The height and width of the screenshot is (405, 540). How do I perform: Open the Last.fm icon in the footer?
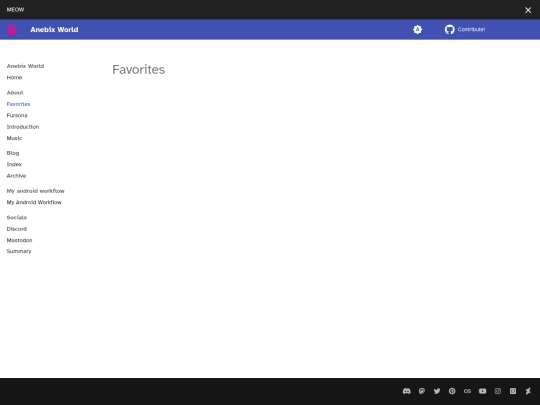(467, 391)
